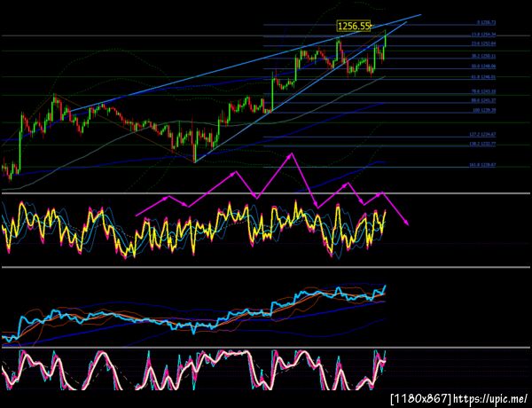Select the 161.8 Fibonacci extension label
This screenshot has height=408, width=532.
coord(483,165)
